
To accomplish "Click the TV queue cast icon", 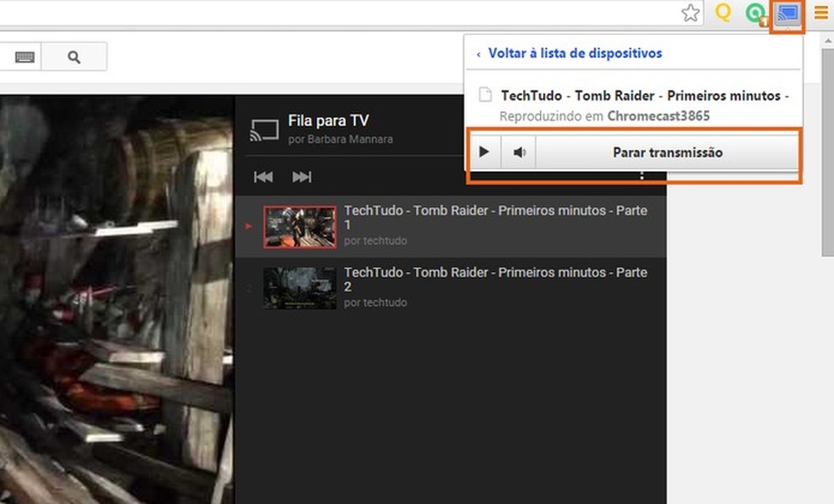I will point(264,130).
